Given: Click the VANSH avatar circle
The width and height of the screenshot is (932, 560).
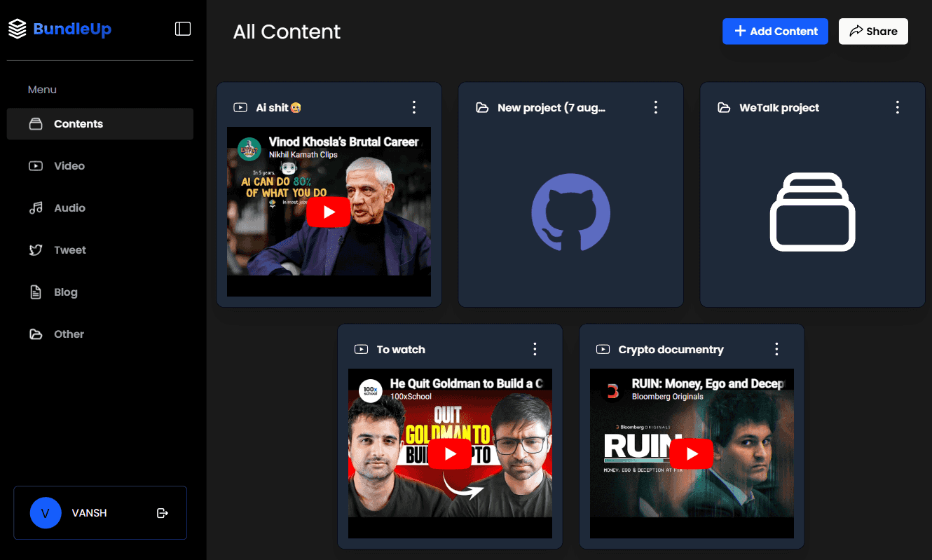Looking at the screenshot, I should click(x=46, y=513).
